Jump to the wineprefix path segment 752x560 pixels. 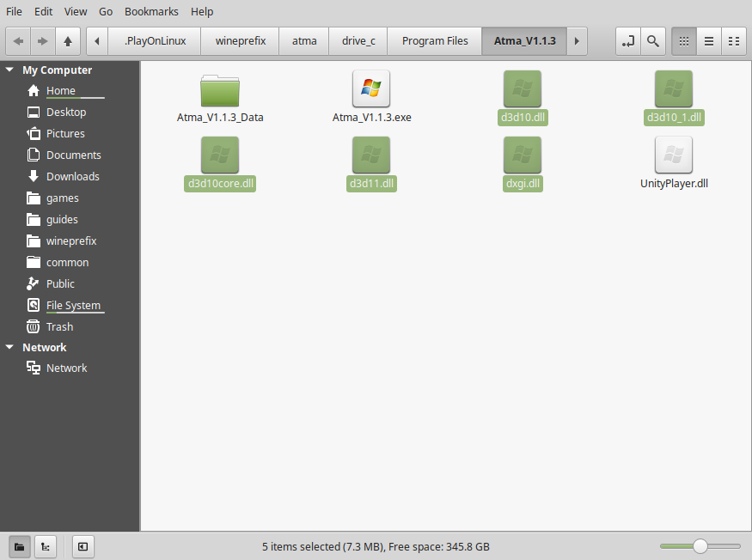click(241, 41)
